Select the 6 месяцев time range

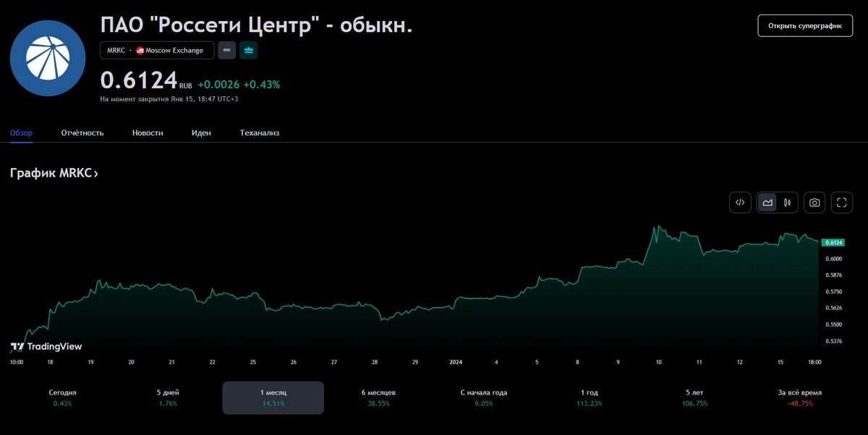378,397
